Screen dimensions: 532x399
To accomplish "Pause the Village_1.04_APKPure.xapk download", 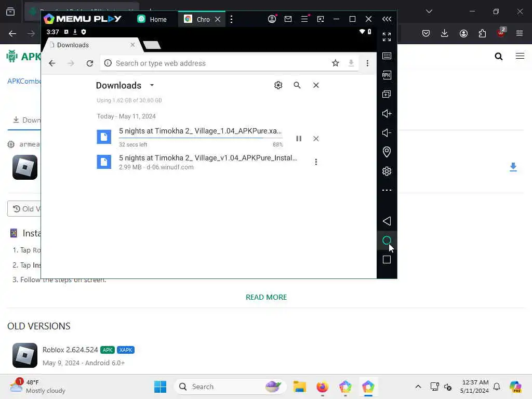I will (x=299, y=138).
